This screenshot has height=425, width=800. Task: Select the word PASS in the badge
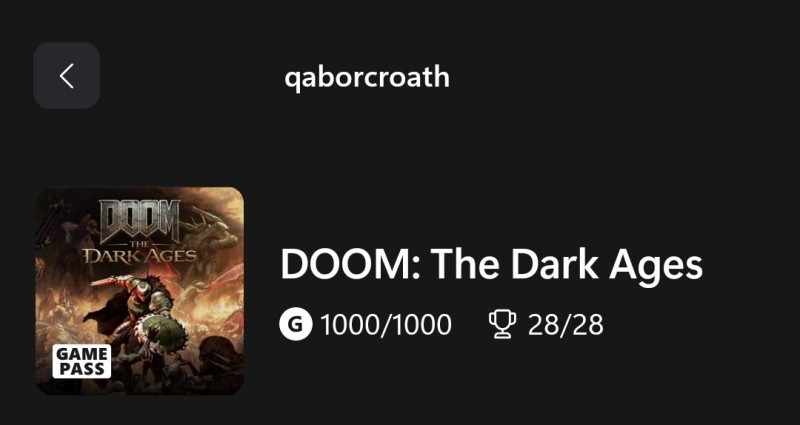[x=82, y=368]
